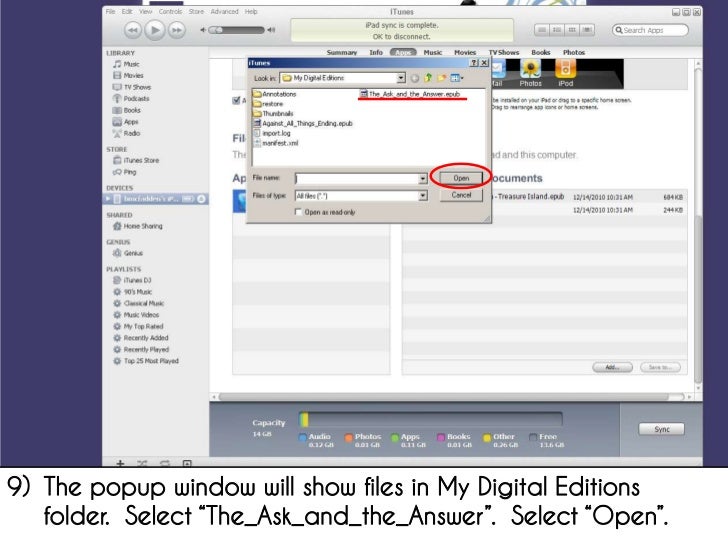The image size is (728, 546).
Task: Click the go-back icon in the dialog
Action: [x=415, y=78]
